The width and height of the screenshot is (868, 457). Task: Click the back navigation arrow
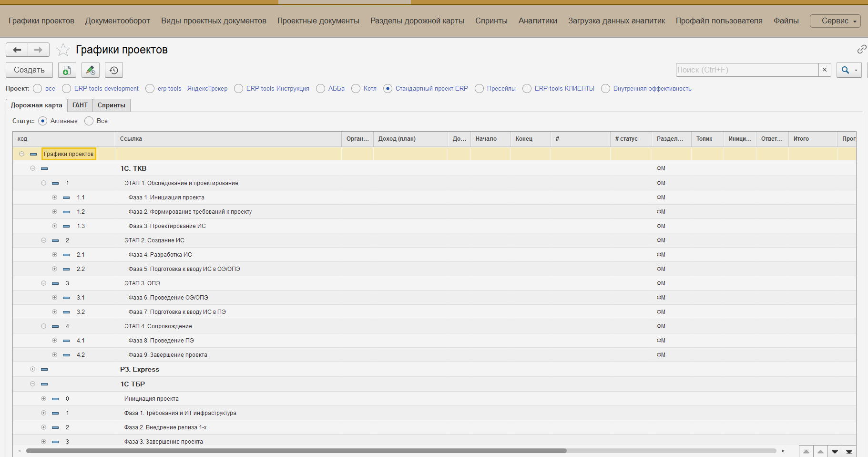pyautogui.click(x=17, y=50)
